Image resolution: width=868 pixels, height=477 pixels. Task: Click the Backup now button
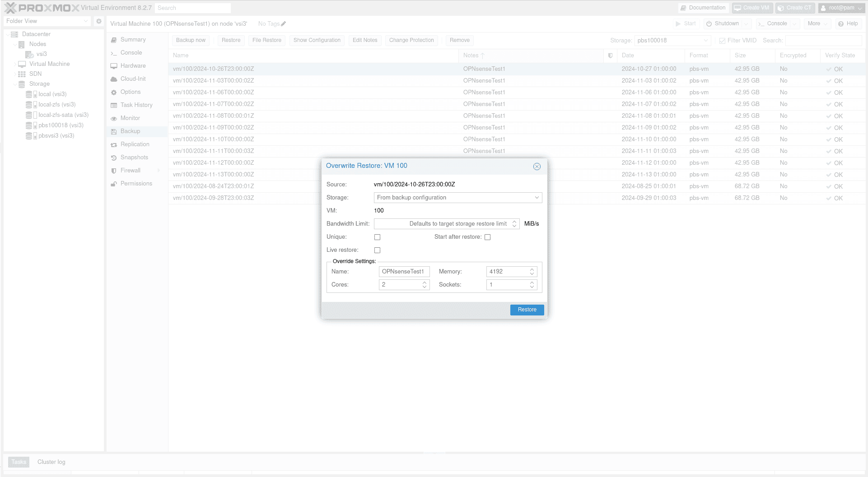[x=191, y=40]
